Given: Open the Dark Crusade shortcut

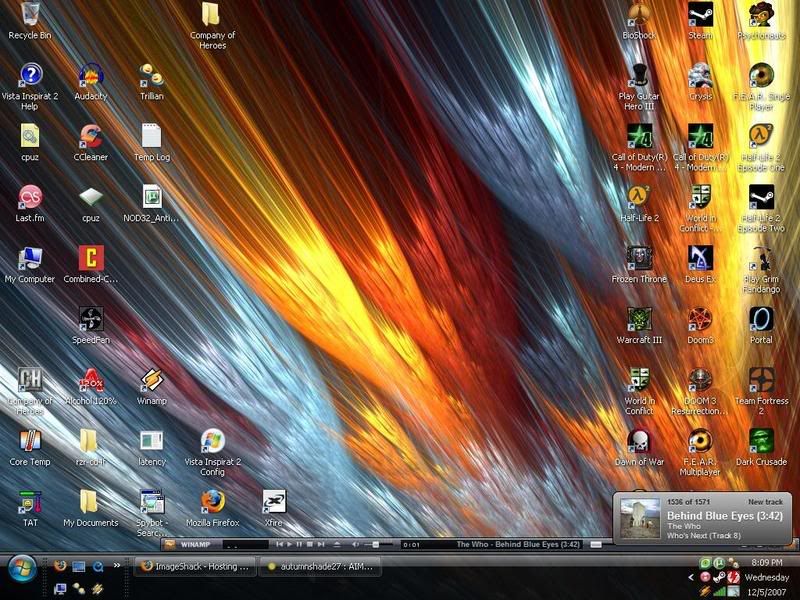Looking at the screenshot, I should [x=761, y=447].
